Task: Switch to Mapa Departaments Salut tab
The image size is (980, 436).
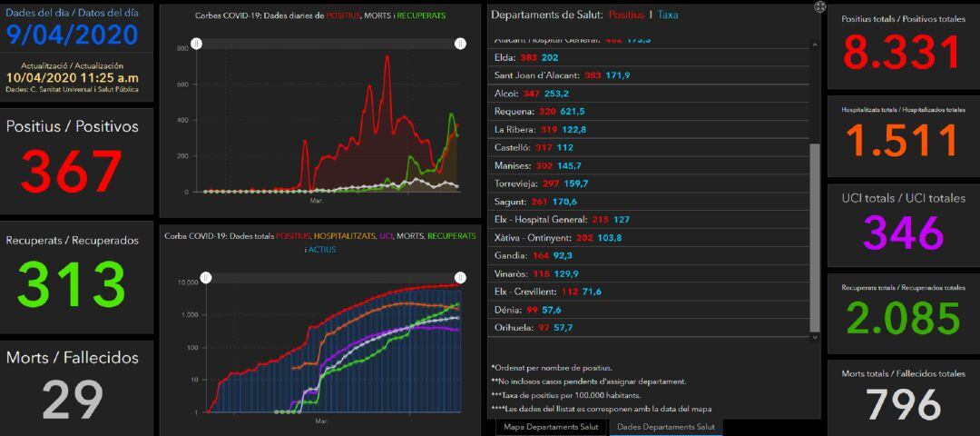Action: 551,426
